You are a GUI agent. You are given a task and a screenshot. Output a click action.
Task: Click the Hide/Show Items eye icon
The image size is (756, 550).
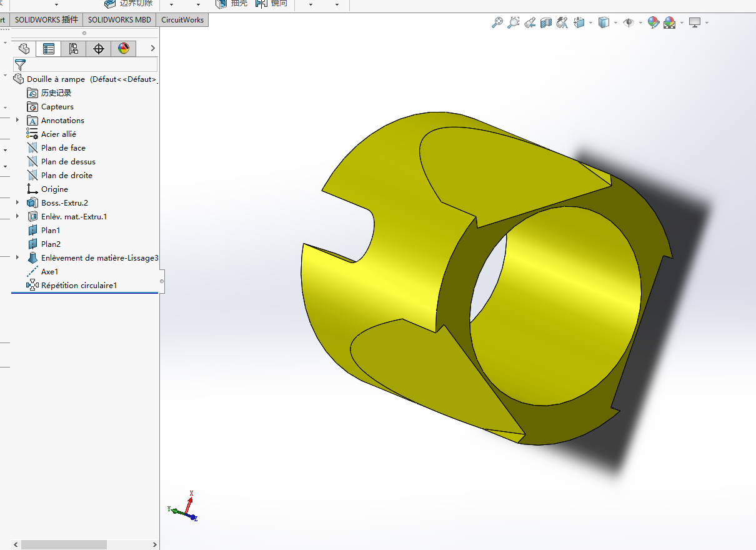pos(629,22)
